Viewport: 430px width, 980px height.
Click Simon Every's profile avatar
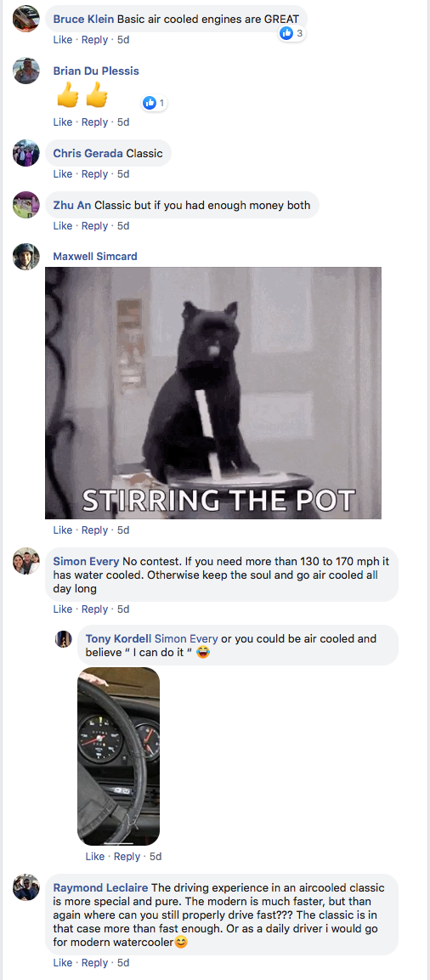26,561
